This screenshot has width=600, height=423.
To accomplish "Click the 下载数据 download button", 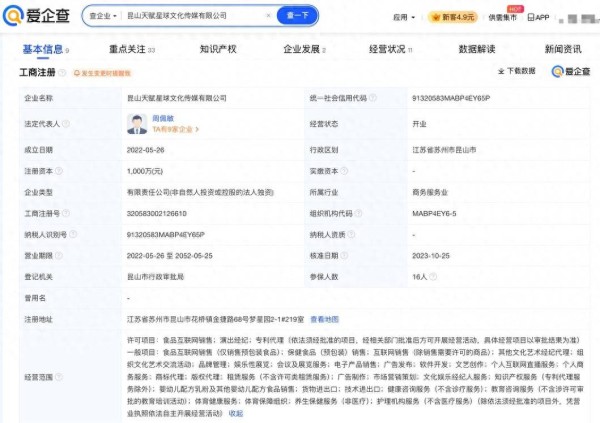I will 517,71.
